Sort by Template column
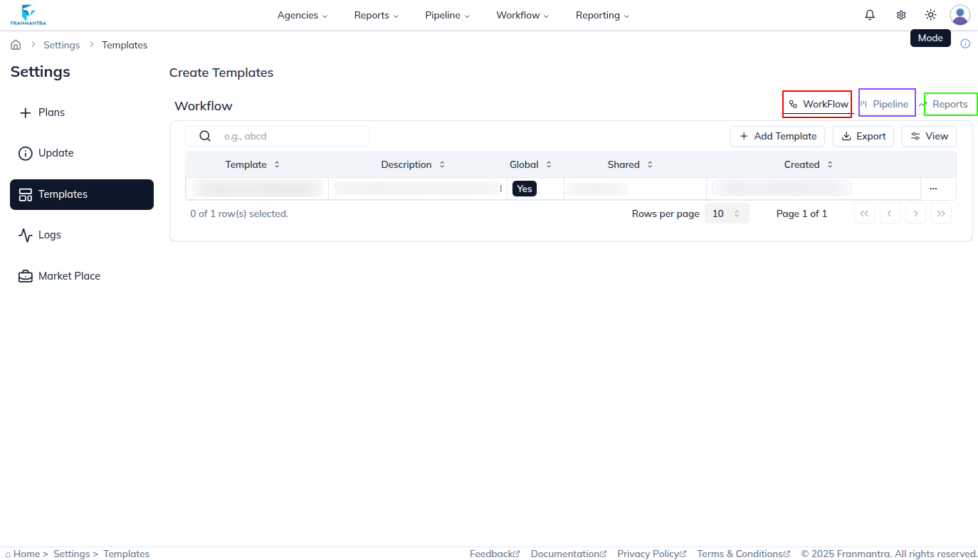The height and width of the screenshot is (560, 978). [253, 164]
